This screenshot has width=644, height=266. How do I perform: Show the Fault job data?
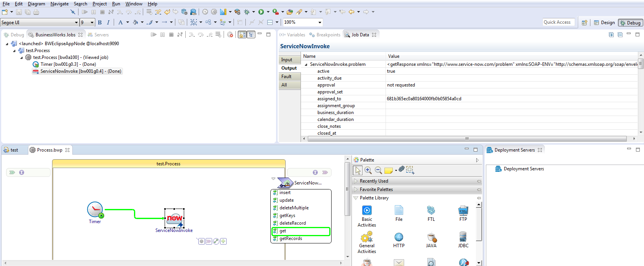point(289,77)
